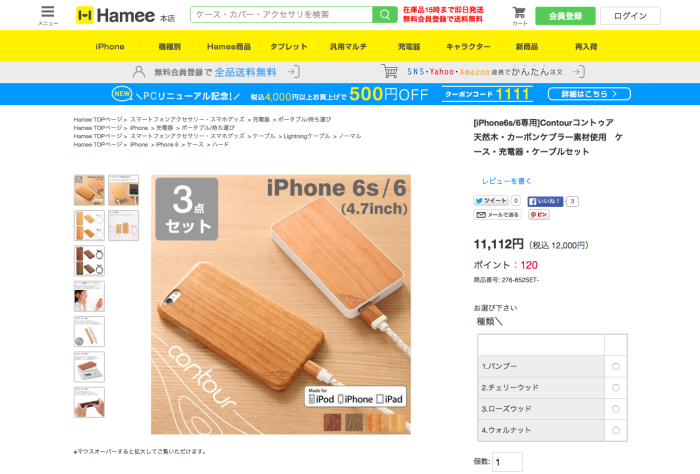The image size is (700, 474).
Task: Click the walnut color swatch on image
Action: [x=354, y=422]
